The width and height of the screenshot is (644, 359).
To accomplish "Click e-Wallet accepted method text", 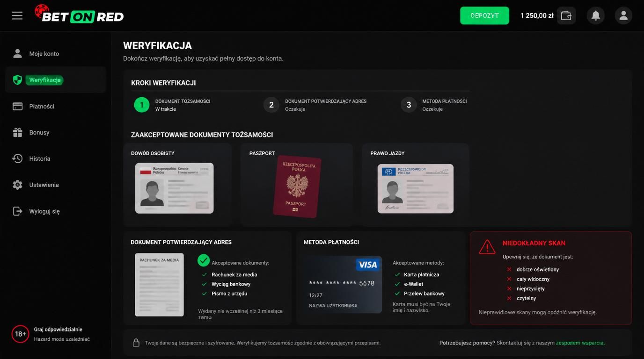I will [414, 284].
